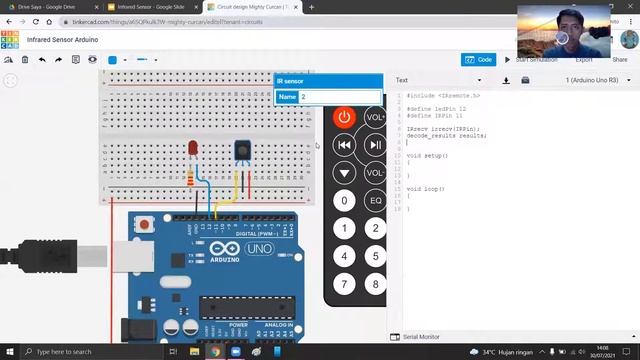This screenshot has height=360, width=640.
Task: Click the user profile avatar
Action: [629, 40]
